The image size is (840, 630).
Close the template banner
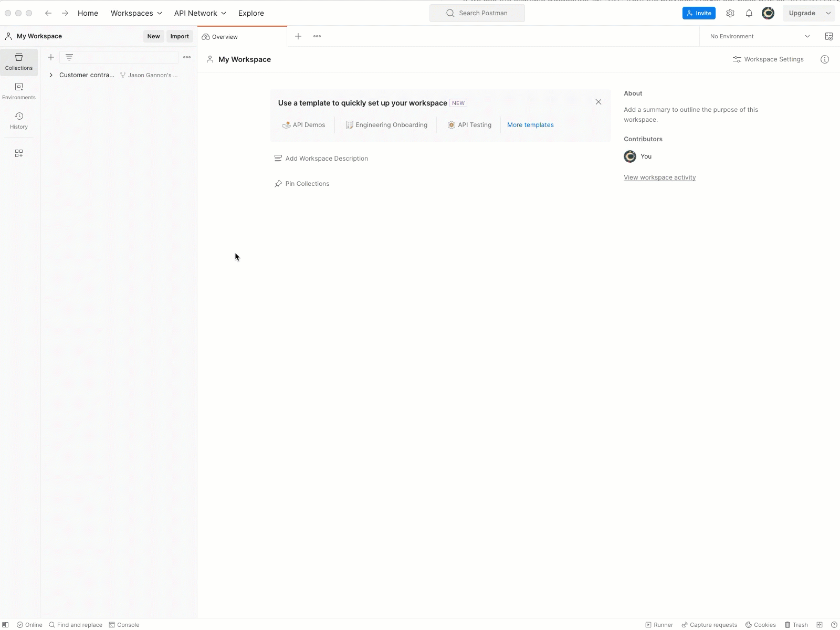[x=598, y=102]
